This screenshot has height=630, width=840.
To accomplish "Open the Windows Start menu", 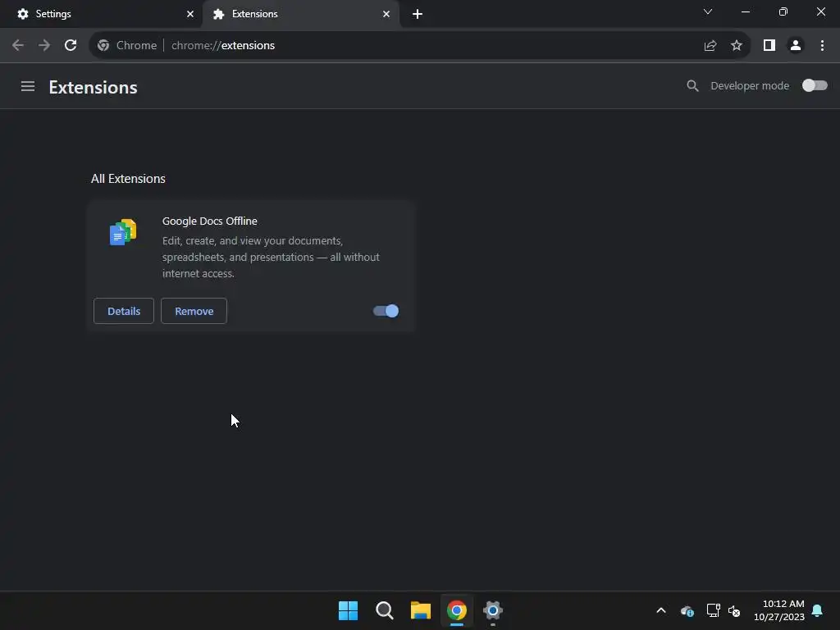I will click(x=348, y=610).
